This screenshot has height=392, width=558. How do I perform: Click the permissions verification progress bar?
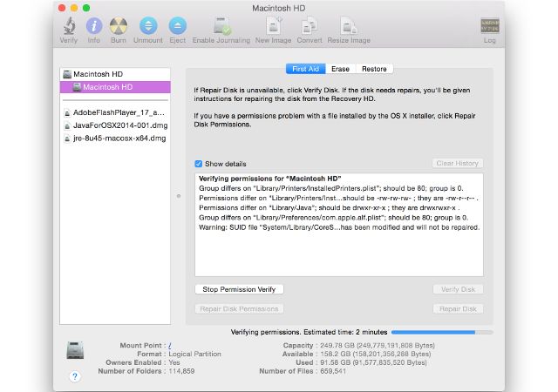[x=441, y=332]
